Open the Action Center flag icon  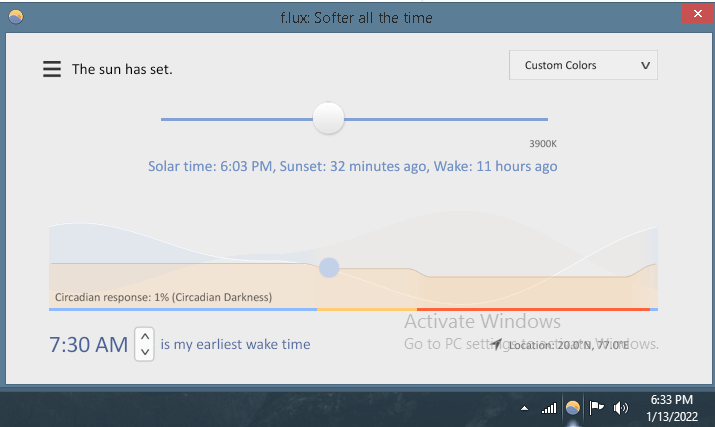[596, 407]
